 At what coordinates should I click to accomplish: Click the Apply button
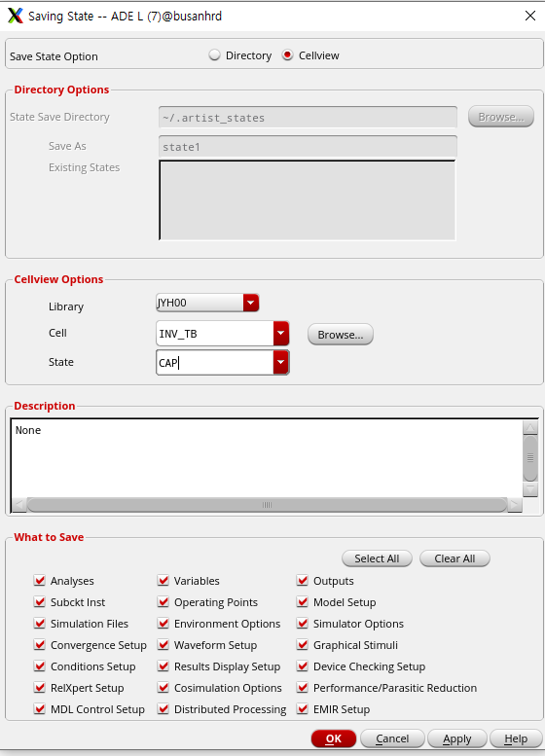click(x=457, y=738)
